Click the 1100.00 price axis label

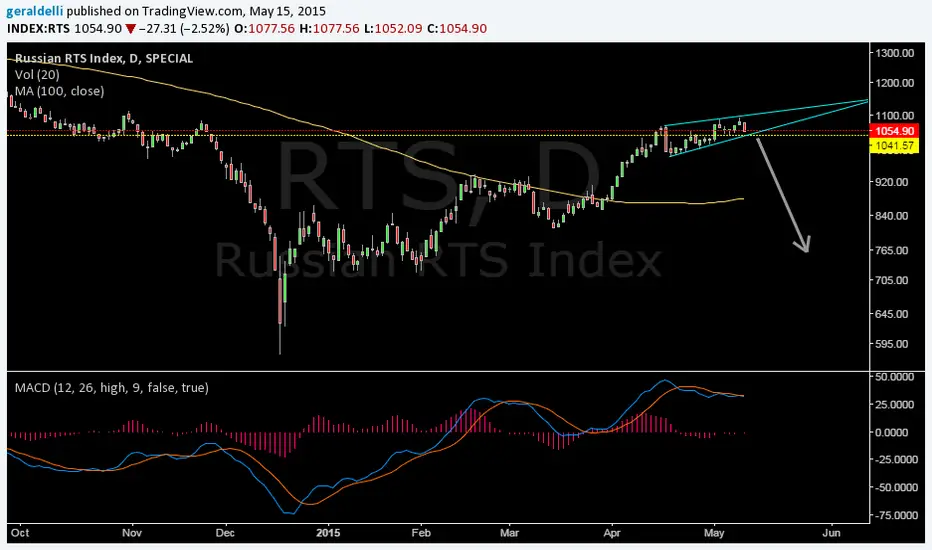click(895, 115)
